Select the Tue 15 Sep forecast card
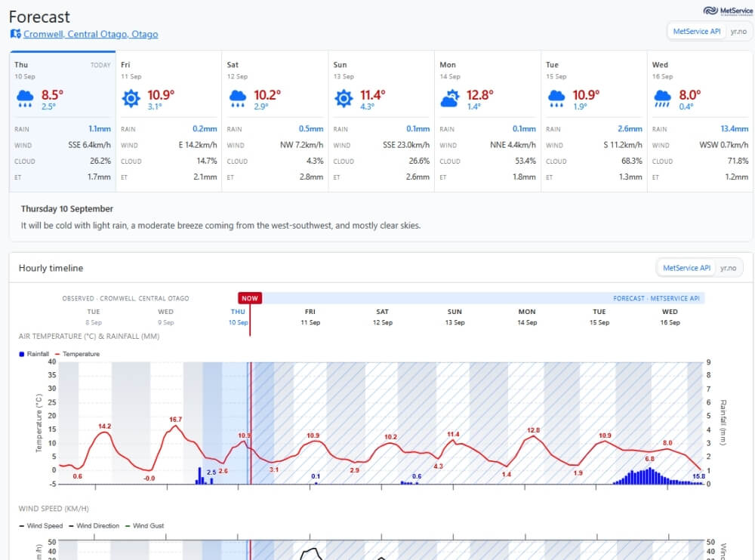Viewport: 755px width, 560px height. pos(593,121)
